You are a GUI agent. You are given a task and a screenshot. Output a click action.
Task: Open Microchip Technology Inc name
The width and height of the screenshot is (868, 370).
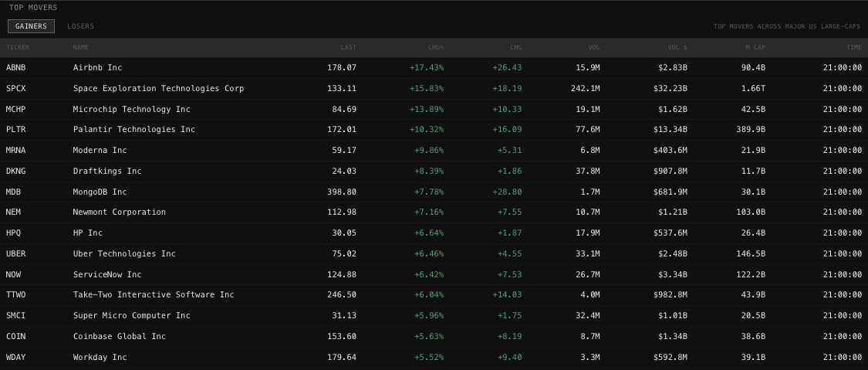pyautogui.click(x=132, y=109)
